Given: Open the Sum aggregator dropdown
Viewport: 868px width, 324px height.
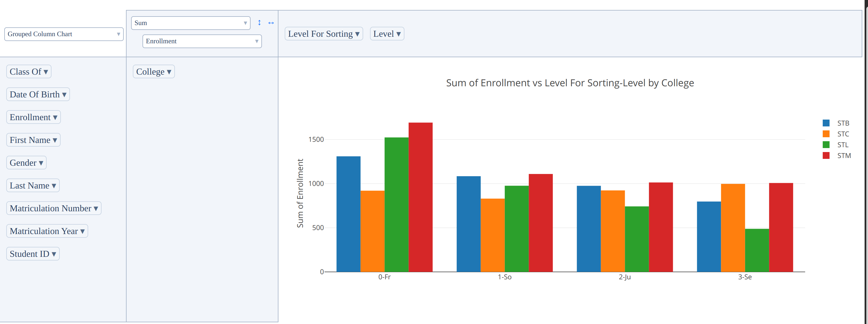Looking at the screenshot, I should pyautogui.click(x=190, y=23).
